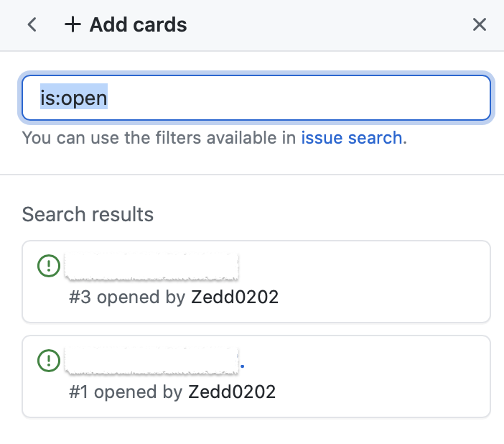Click the plus icon beside Add cards
This screenshot has width=504, height=444.
coord(73,25)
